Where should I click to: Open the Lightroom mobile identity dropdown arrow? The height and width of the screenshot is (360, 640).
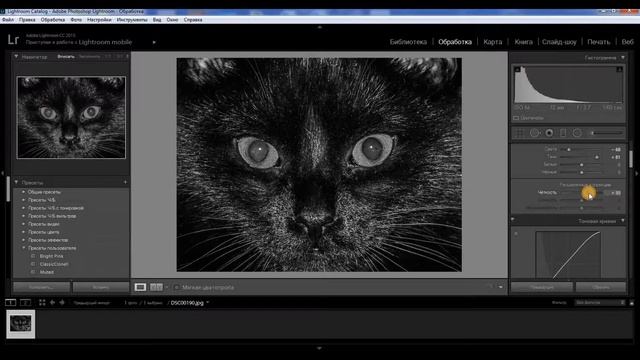[x=154, y=42]
